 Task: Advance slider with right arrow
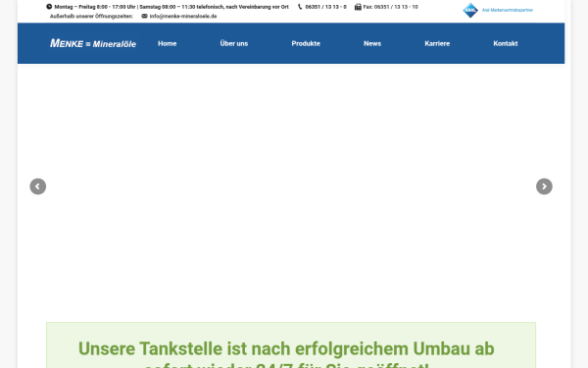click(544, 186)
